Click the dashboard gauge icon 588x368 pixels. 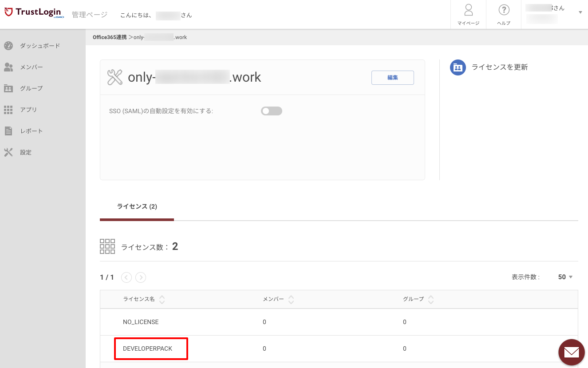coord(8,46)
